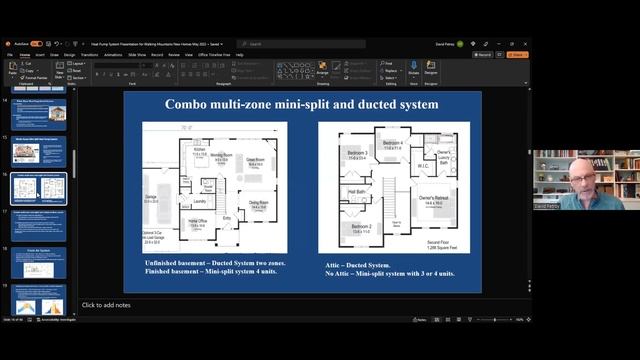This screenshot has height=360, width=640.
Task: Click the New Slide icon
Action: coord(60,66)
